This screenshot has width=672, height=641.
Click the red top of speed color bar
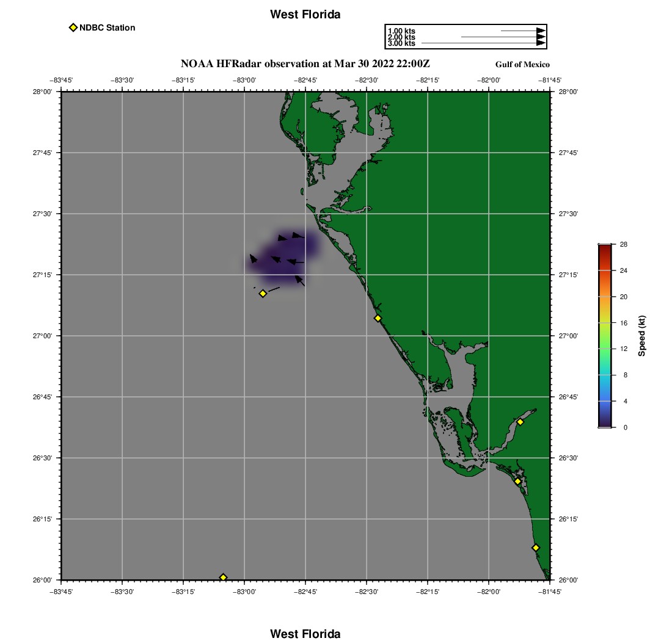(x=605, y=248)
